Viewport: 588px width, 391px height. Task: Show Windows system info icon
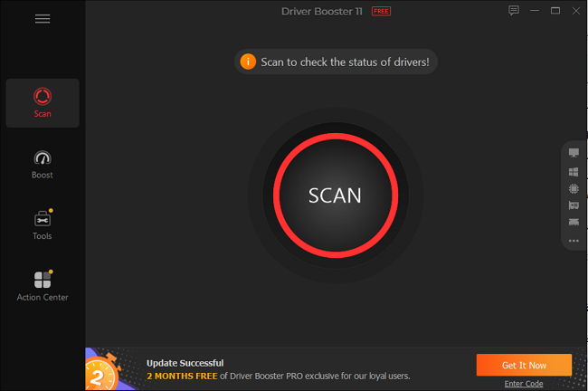pyautogui.click(x=574, y=172)
